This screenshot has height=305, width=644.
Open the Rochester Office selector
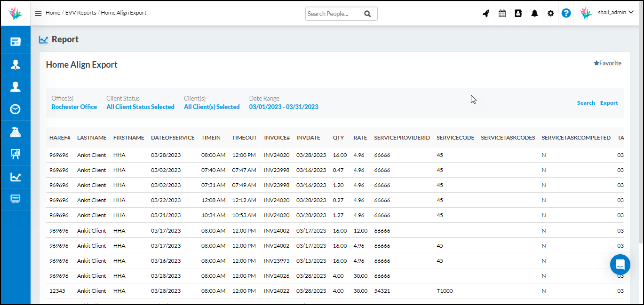pos(74,107)
